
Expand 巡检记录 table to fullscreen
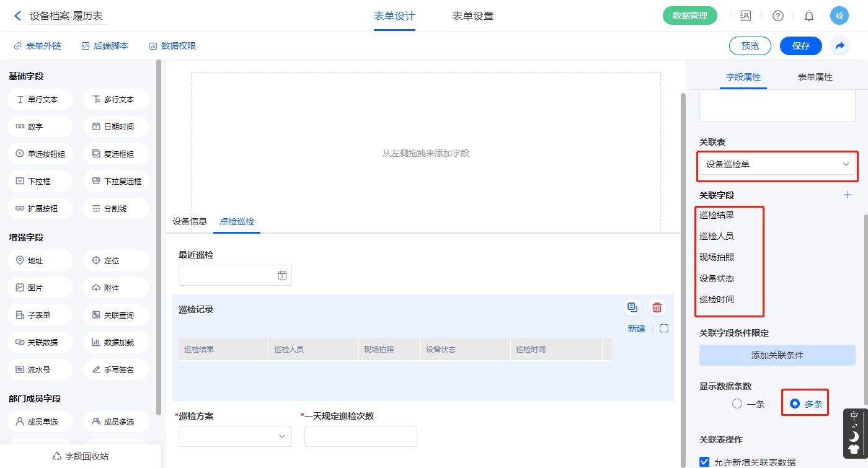(x=664, y=329)
